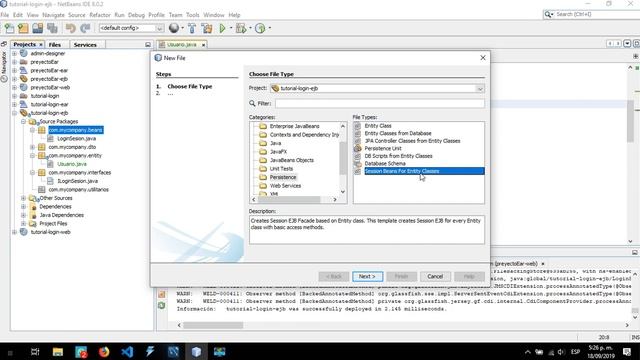Click the Output panel horizontal scrollbar

pos(213,325)
